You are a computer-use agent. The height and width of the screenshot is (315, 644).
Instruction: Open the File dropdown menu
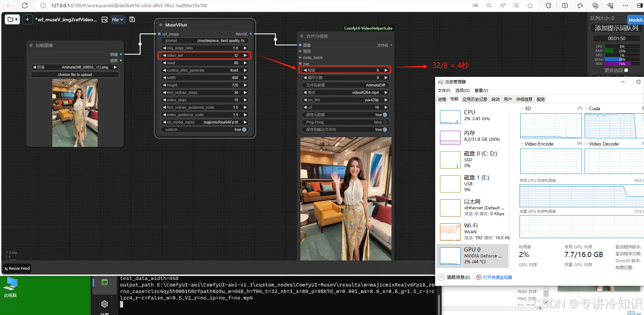(118, 20)
